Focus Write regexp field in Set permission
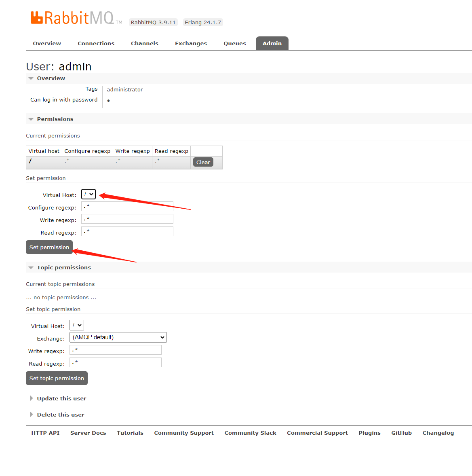This screenshot has width=472, height=476. (127, 219)
